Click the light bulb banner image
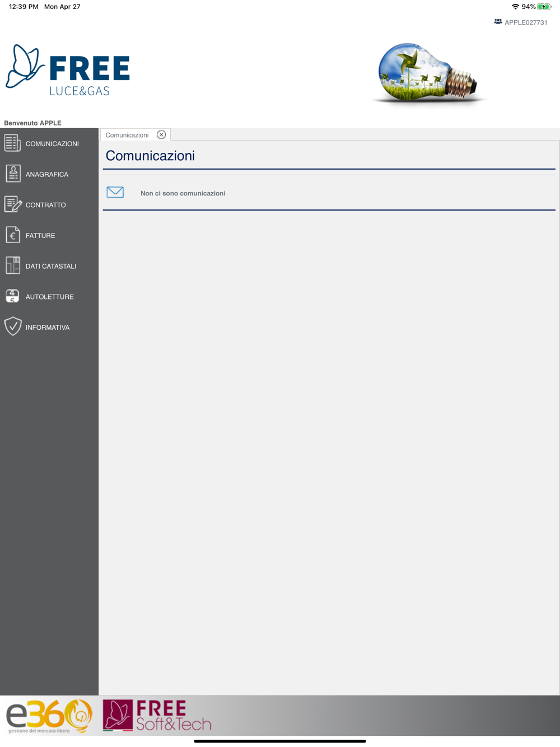Screen dimensions: 560x747 [x=428, y=73]
